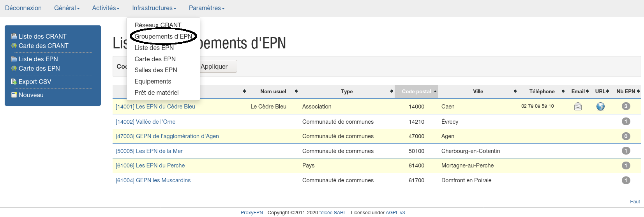
Task: Open the Vallée de l'Orne link
Action: coord(145,122)
